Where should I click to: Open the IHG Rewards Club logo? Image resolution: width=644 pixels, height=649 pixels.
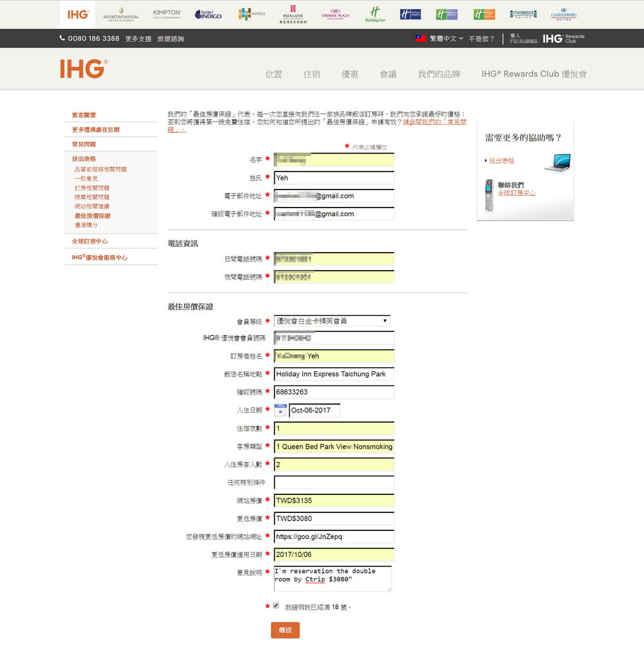[563, 39]
